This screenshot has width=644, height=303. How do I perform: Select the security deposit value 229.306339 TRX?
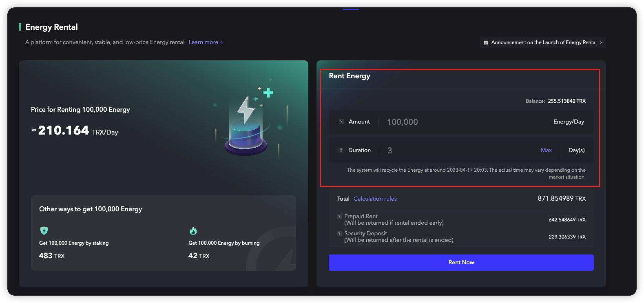[x=567, y=237]
